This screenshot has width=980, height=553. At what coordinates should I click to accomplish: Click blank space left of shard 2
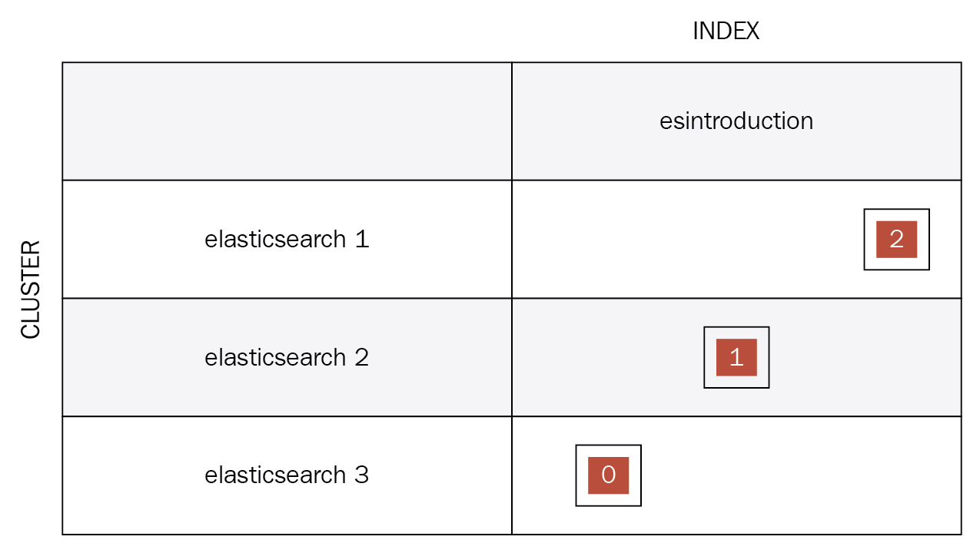pos(688,240)
